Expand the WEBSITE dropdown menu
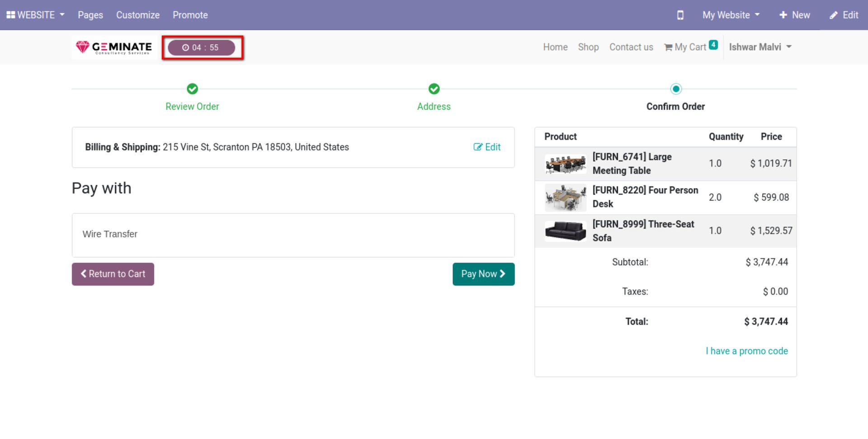 tap(35, 15)
